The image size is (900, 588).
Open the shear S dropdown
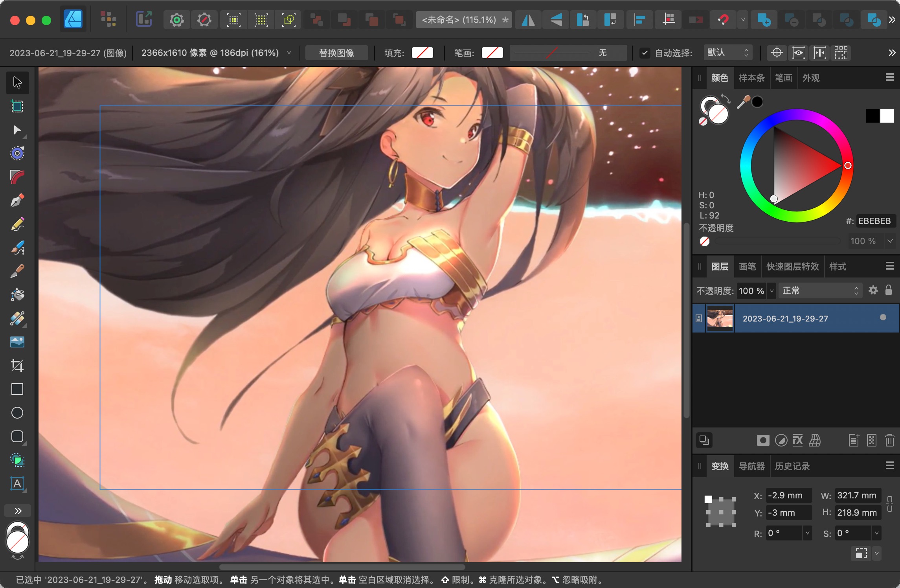click(x=876, y=533)
